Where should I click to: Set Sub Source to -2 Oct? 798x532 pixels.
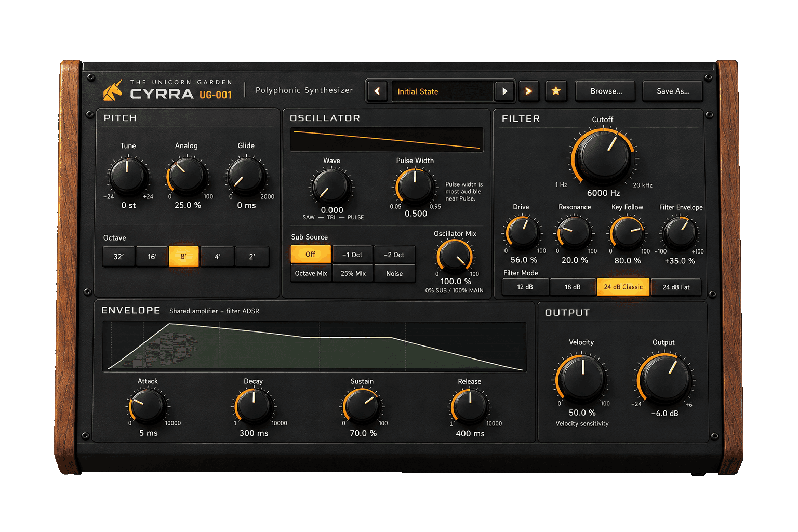pos(394,255)
